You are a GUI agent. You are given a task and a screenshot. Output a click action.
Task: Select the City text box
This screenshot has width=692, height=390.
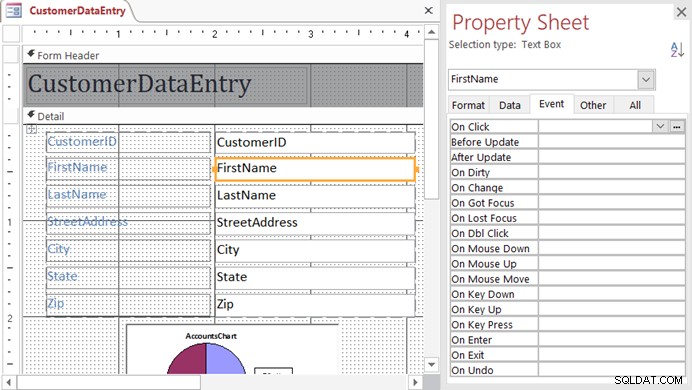315,250
